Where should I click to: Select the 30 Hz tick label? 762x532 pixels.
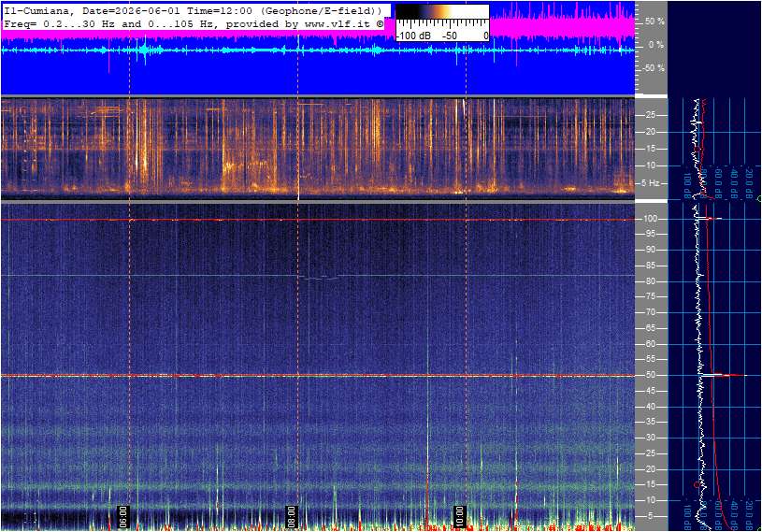click(x=650, y=438)
